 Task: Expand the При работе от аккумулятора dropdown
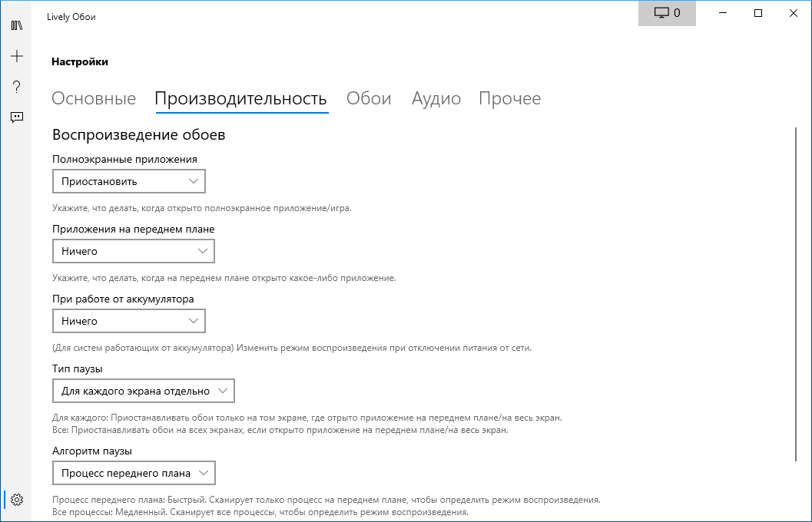pos(129,322)
